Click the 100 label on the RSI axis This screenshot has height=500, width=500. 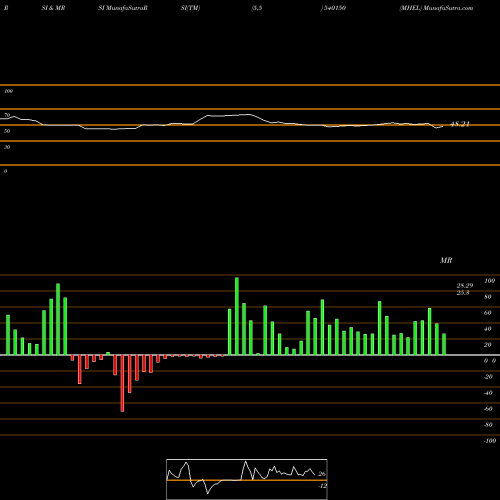pyautogui.click(x=8, y=91)
